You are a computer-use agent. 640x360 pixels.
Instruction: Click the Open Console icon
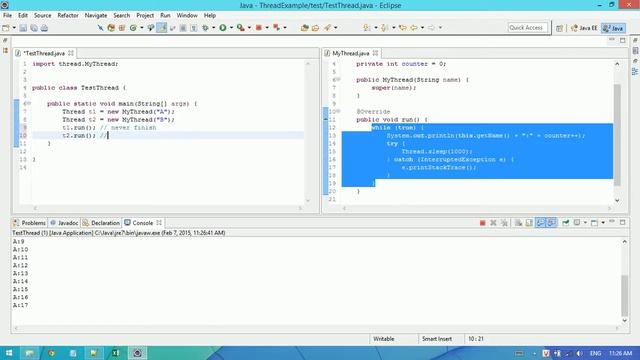click(x=594, y=223)
